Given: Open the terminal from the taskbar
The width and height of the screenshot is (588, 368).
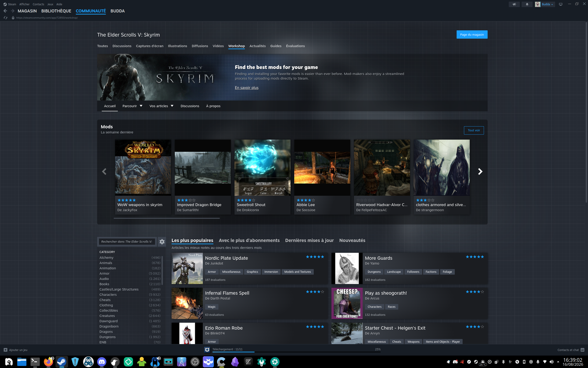Looking at the screenshot, I should pos(35,362).
